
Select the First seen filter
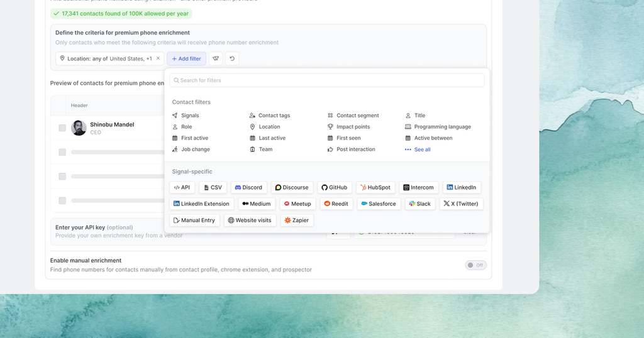[x=344, y=138]
